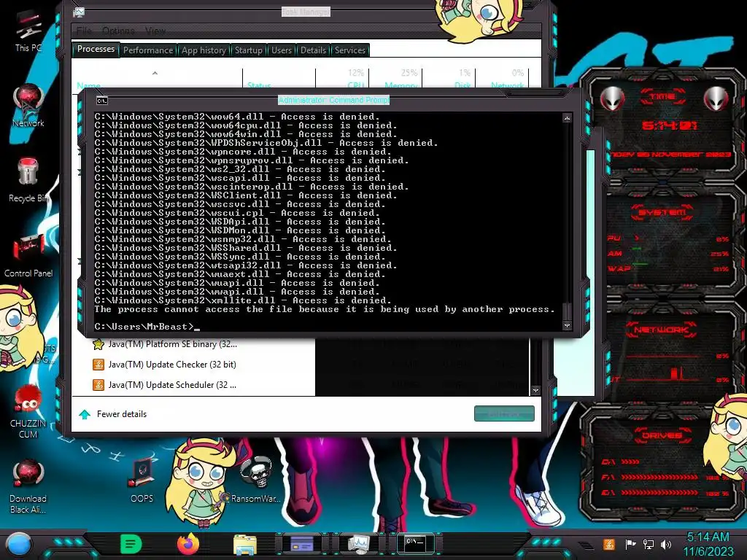This screenshot has height=560, width=747.
Task: Click the Command Prompt scroll down arrow
Action: pyautogui.click(x=567, y=326)
